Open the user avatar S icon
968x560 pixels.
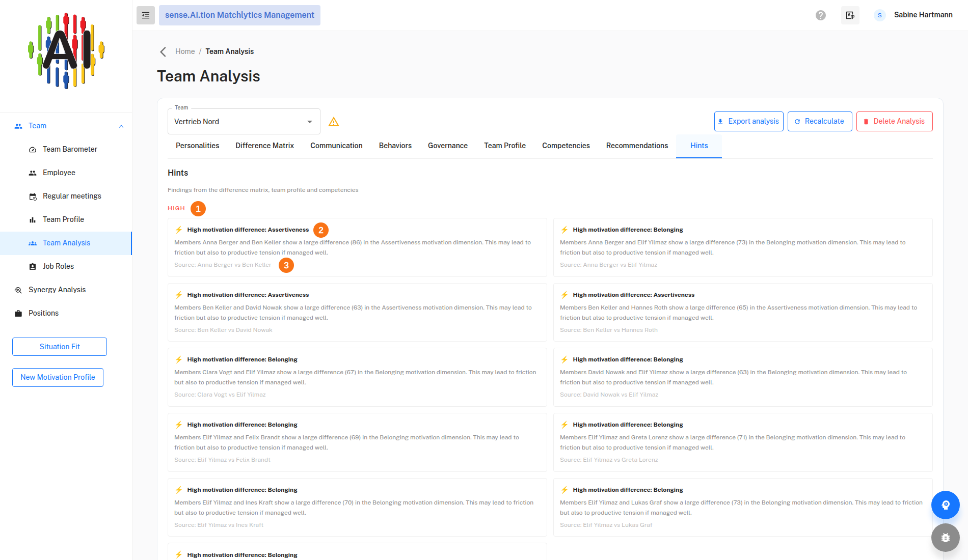click(879, 15)
